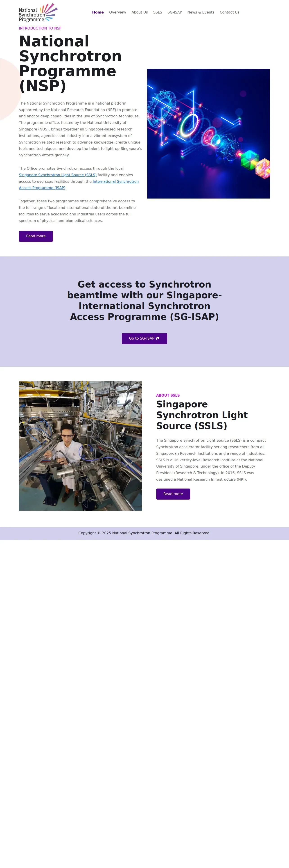Click the neon synchrotron illustration image

[209, 133]
